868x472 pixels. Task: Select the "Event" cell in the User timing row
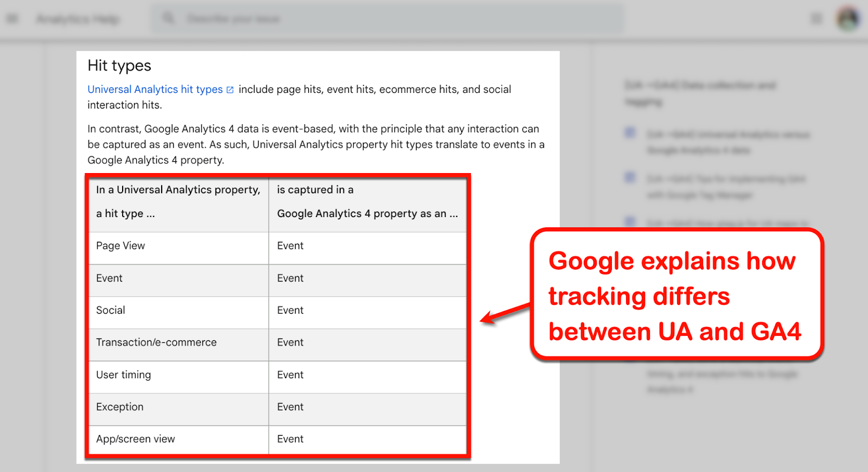pos(367,377)
